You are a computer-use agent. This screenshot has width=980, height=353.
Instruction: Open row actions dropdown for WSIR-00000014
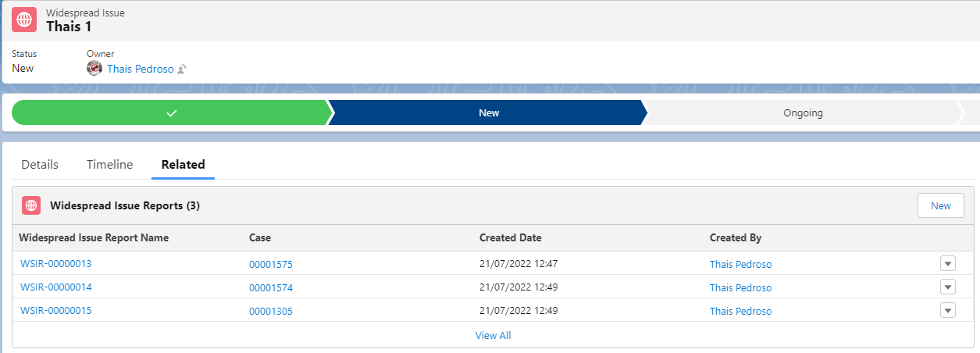[x=948, y=287]
